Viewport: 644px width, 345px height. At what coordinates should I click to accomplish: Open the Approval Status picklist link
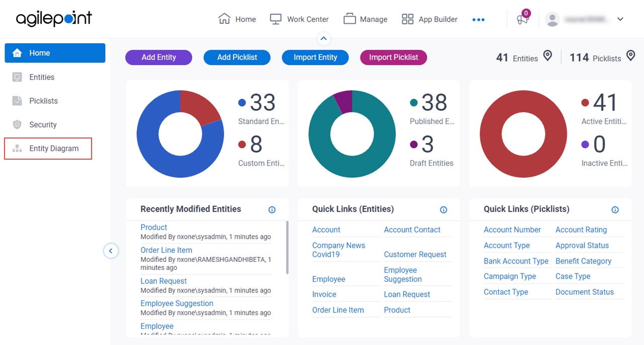click(x=582, y=245)
